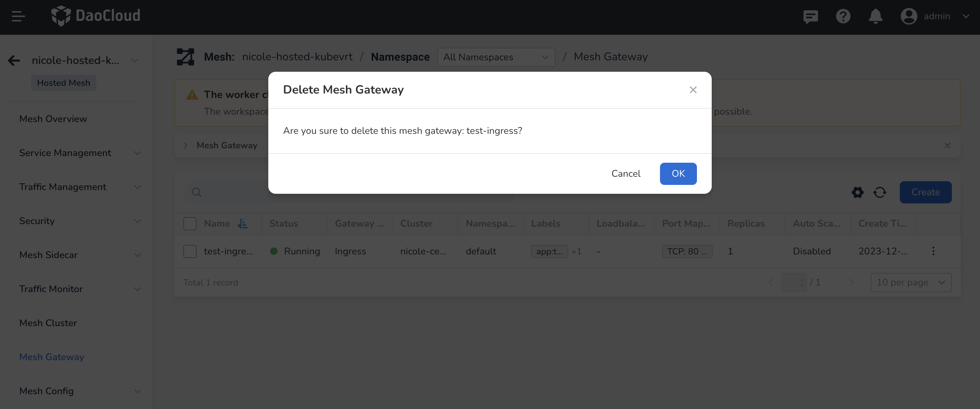Open the three-dot row actions menu
This screenshot has height=409, width=980.
point(933,251)
